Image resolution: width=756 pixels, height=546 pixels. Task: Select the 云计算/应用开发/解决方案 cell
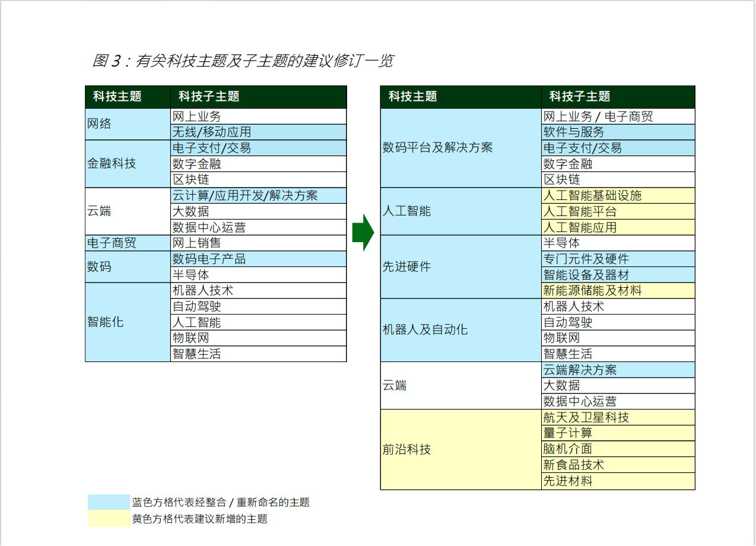tap(258, 195)
